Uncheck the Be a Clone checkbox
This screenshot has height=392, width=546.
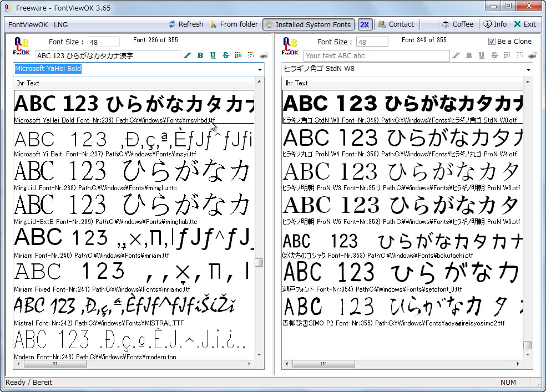(491, 41)
